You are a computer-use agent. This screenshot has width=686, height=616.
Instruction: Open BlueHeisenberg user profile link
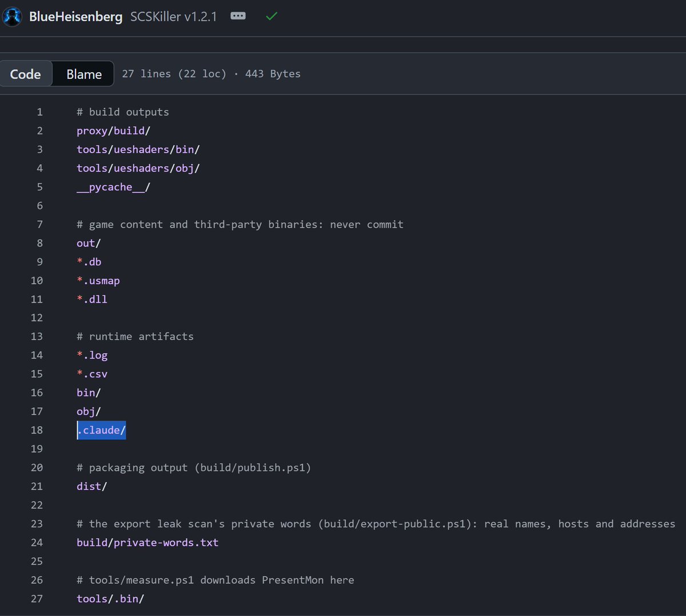[x=75, y=17]
